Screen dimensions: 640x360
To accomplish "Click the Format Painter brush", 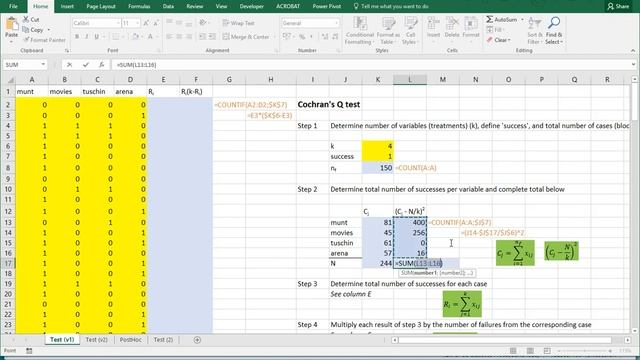I will click(x=26, y=40).
